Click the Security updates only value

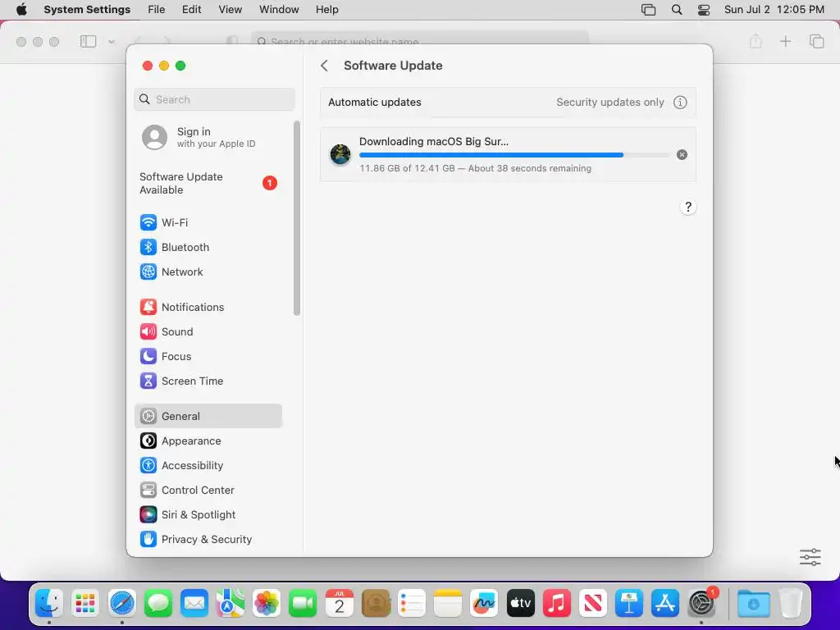609,103
